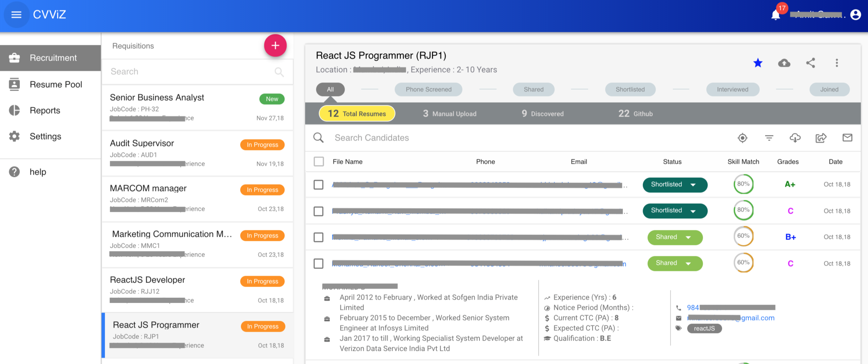
Task: Open Recruitment in the sidebar
Action: tap(50, 58)
